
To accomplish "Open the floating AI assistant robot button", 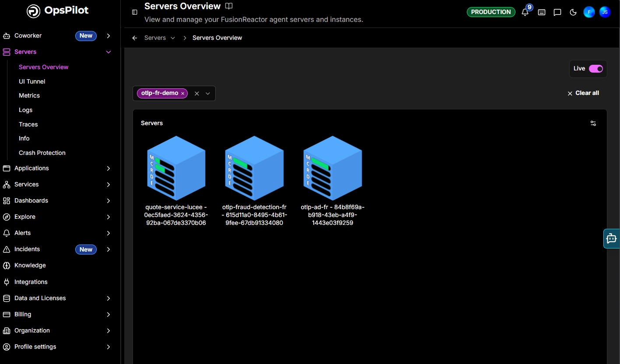I will 612,238.
